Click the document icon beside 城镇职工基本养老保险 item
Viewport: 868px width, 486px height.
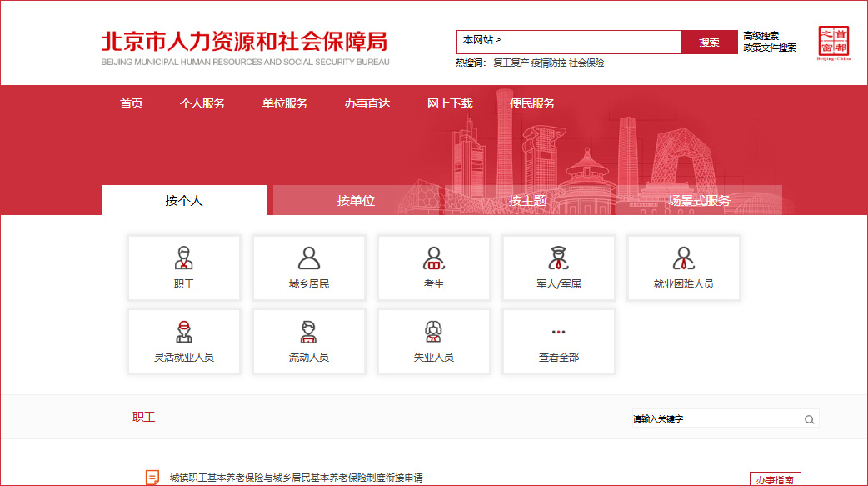[152, 477]
